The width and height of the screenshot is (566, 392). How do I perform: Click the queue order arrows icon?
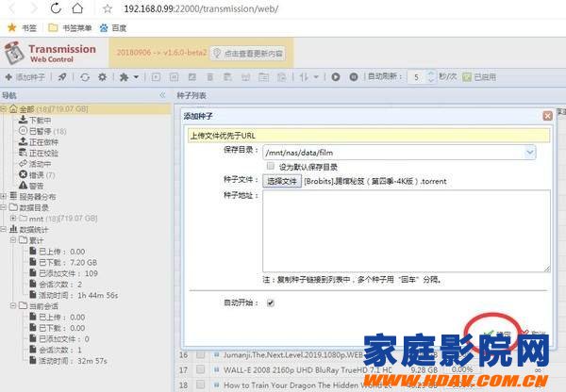(304, 77)
